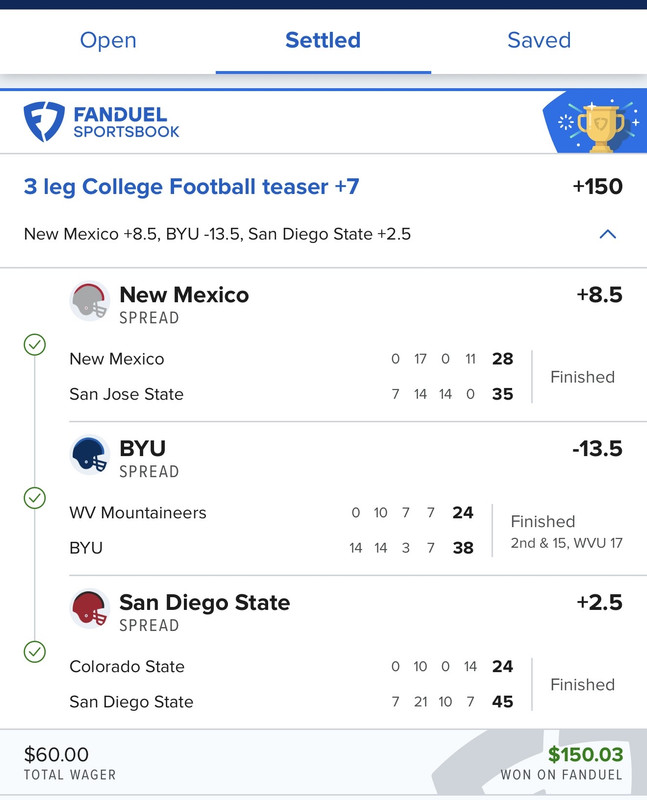Tap the New Mexico spread selection name
The width and height of the screenshot is (647, 800).
click(184, 295)
